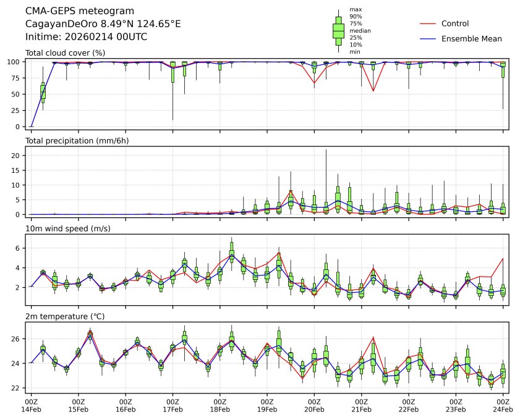Select the "Control" legend label

pos(454,23)
